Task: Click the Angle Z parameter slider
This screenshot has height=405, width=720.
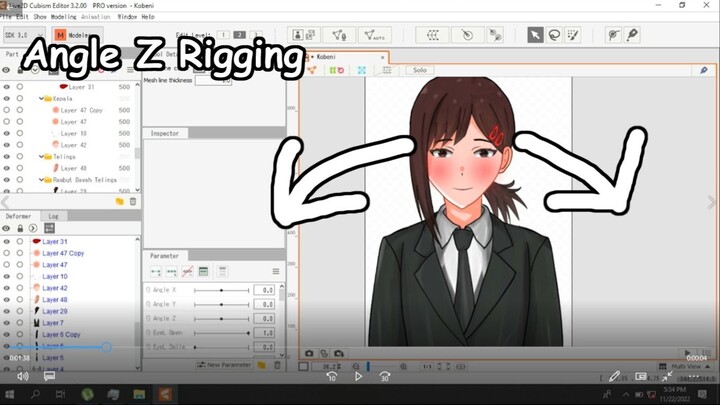Action: point(221,319)
